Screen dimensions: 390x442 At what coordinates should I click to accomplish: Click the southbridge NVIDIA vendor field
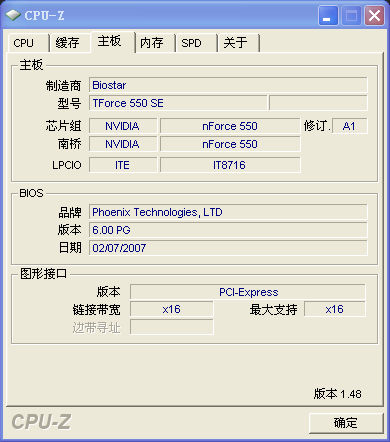click(x=123, y=144)
